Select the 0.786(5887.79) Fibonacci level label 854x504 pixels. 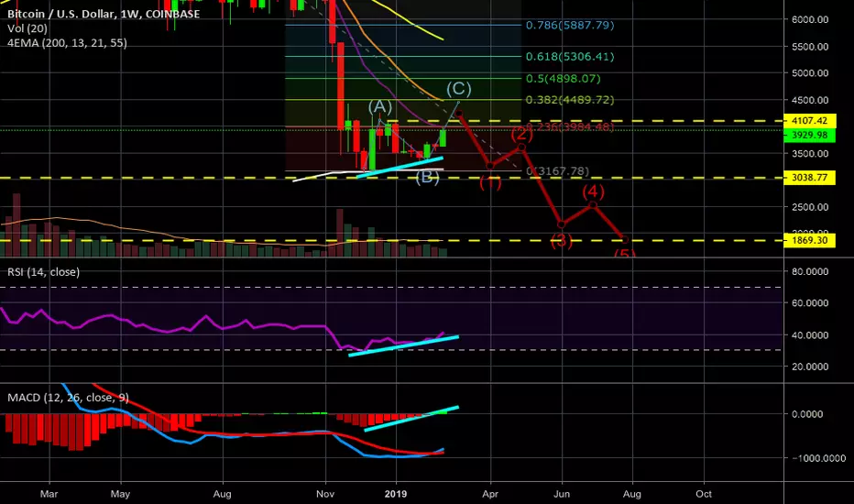click(570, 25)
